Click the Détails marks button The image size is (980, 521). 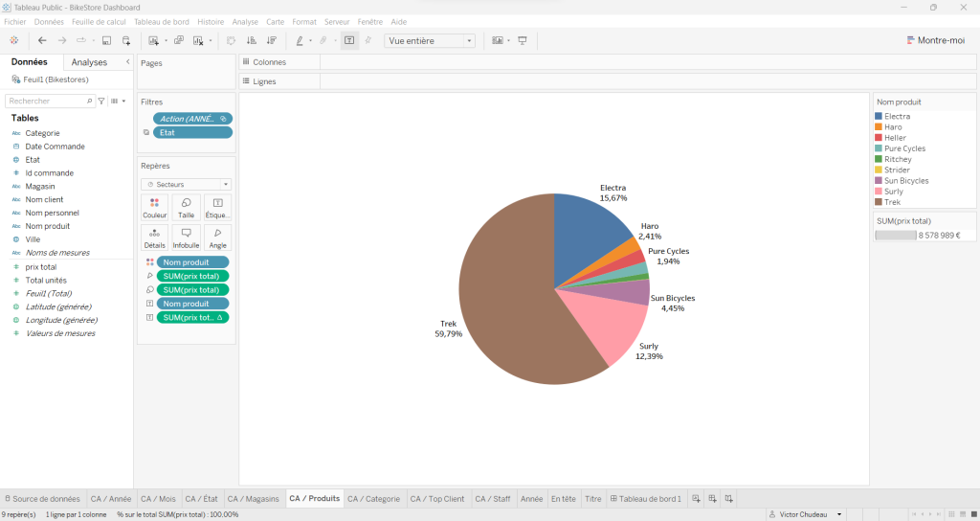tap(154, 238)
